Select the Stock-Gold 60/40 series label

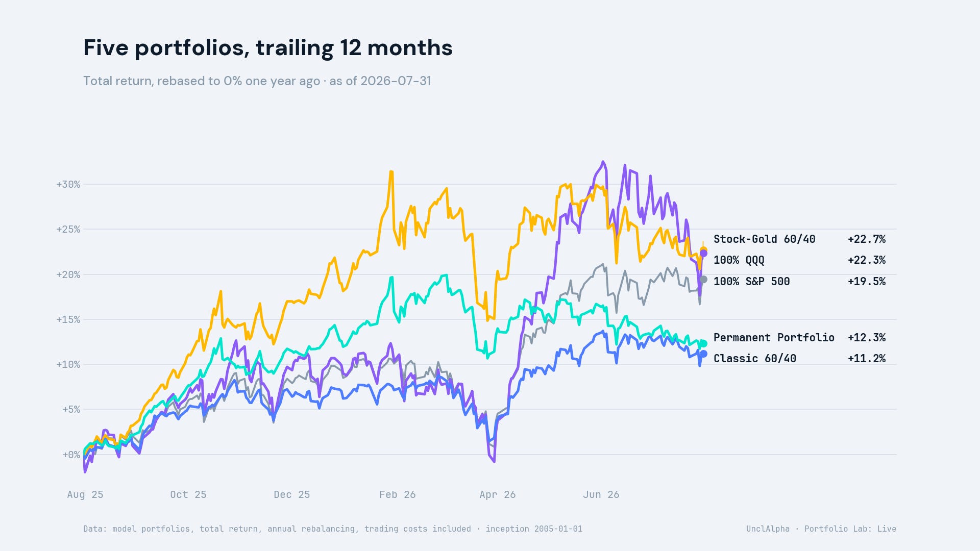click(x=764, y=239)
